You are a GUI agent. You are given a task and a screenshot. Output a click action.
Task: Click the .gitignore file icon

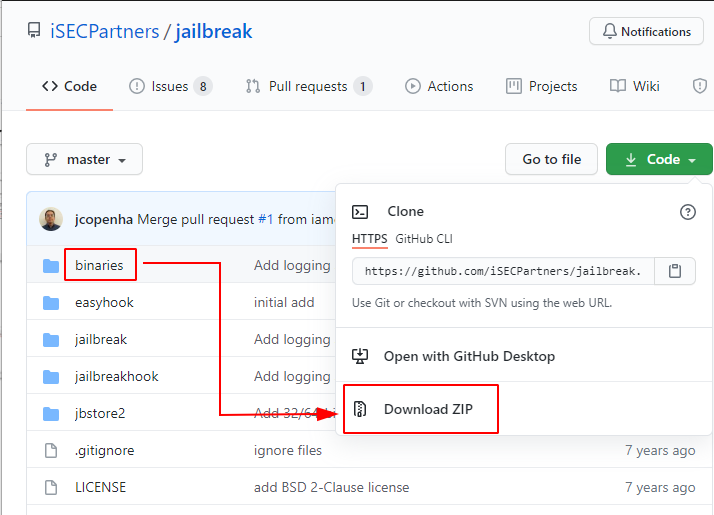pyautogui.click(x=52, y=451)
